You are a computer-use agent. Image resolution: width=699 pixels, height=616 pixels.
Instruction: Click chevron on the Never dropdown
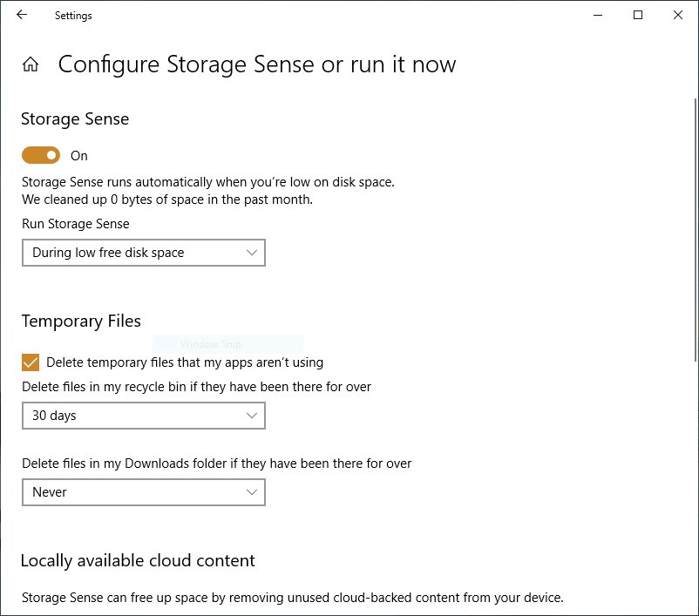[252, 492]
